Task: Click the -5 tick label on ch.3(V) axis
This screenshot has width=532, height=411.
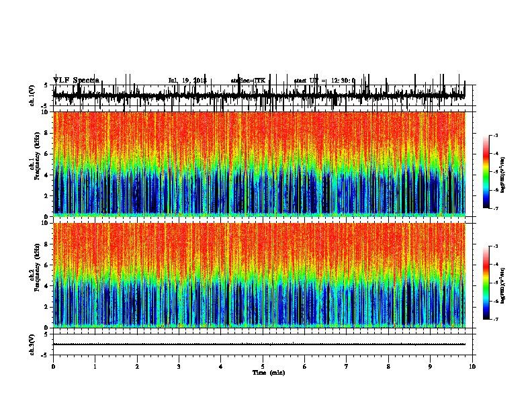Action: [46, 355]
